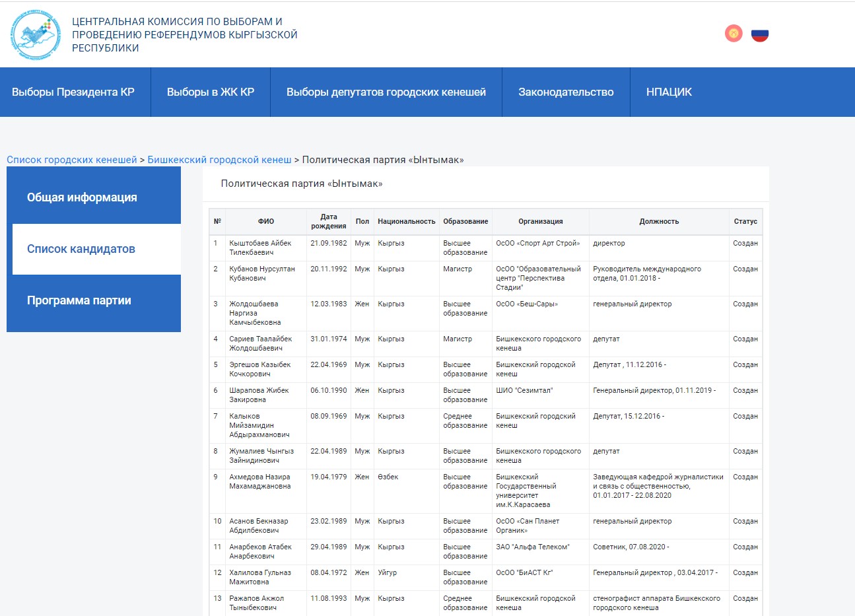Go to the Законодательство section

click(566, 92)
